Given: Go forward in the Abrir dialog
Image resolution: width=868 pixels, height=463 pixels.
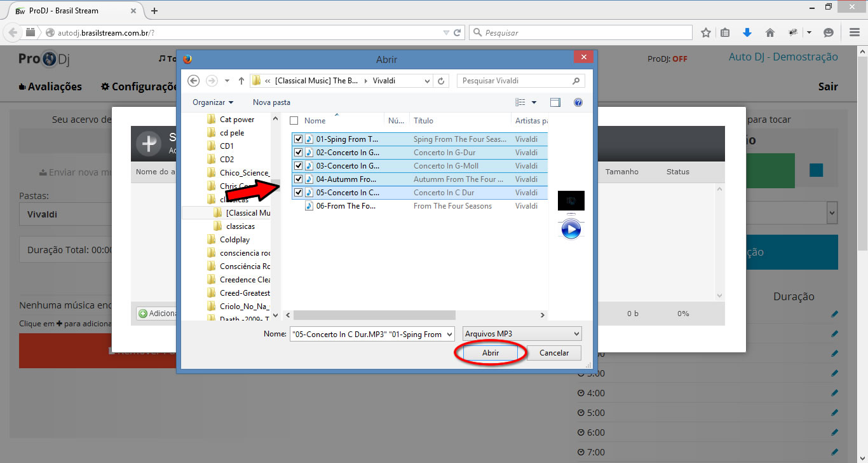Looking at the screenshot, I should click(212, 81).
